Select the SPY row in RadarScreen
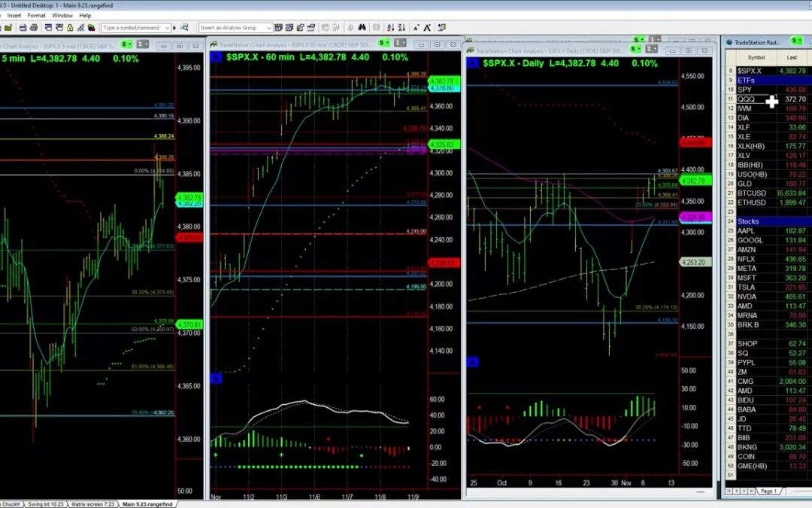 tap(768, 90)
